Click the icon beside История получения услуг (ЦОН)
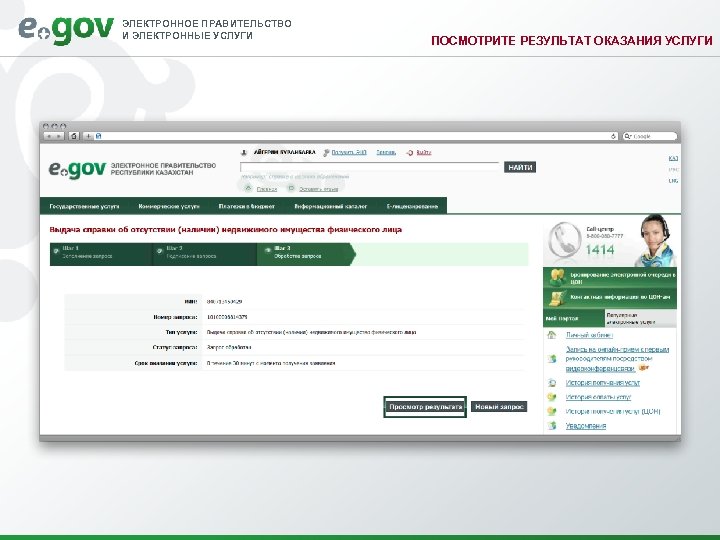The height and width of the screenshot is (540, 720). 552,411
